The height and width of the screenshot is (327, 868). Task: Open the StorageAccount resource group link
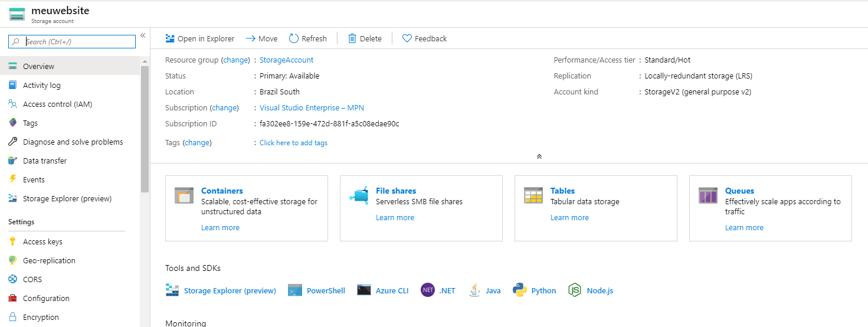[286, 60]
